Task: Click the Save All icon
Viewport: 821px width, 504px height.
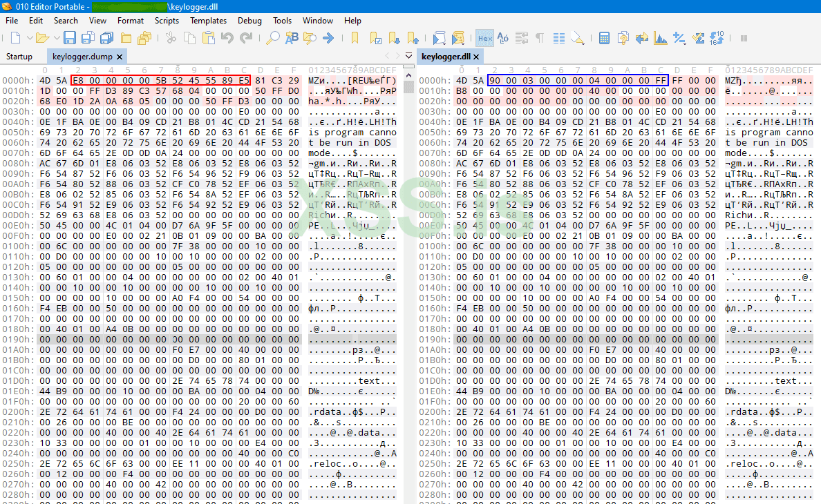Action: click(x=107, y=38)
